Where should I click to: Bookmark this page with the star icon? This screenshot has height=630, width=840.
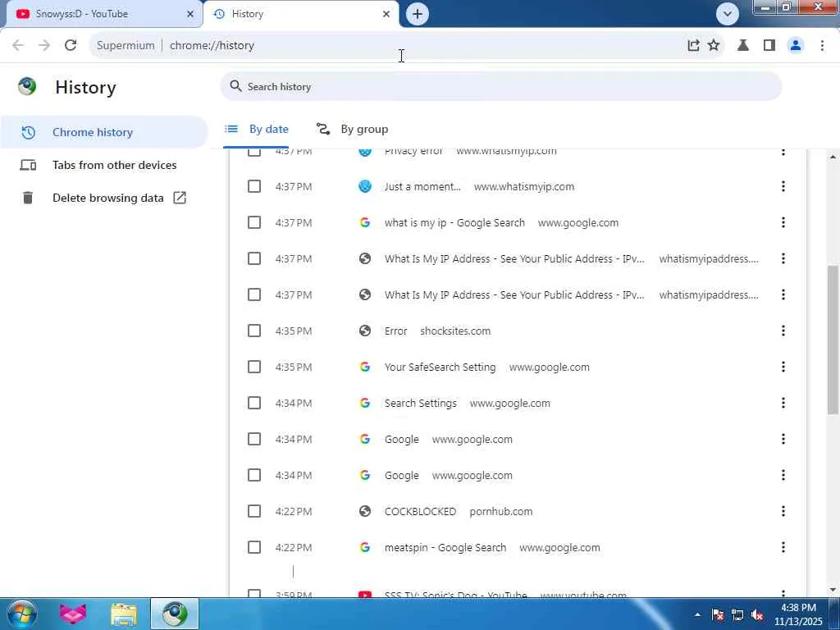coord(714,45)
